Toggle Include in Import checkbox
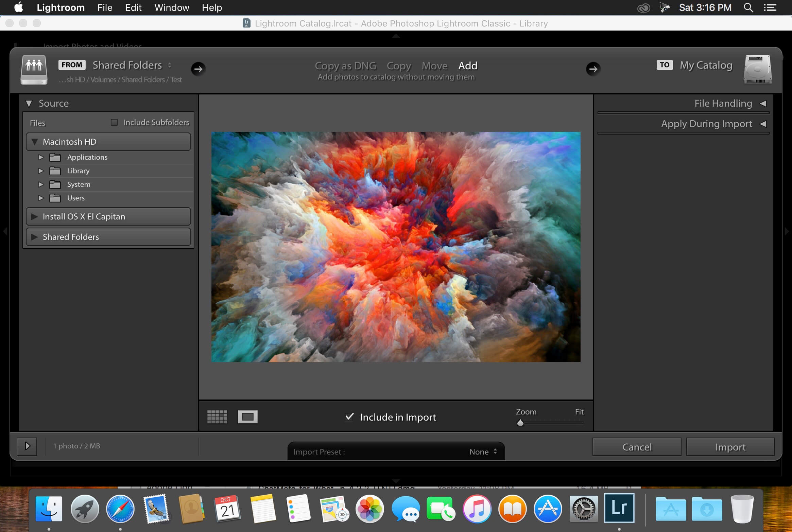Viewport: 792px width, 532px height. (x=349, y=417)
